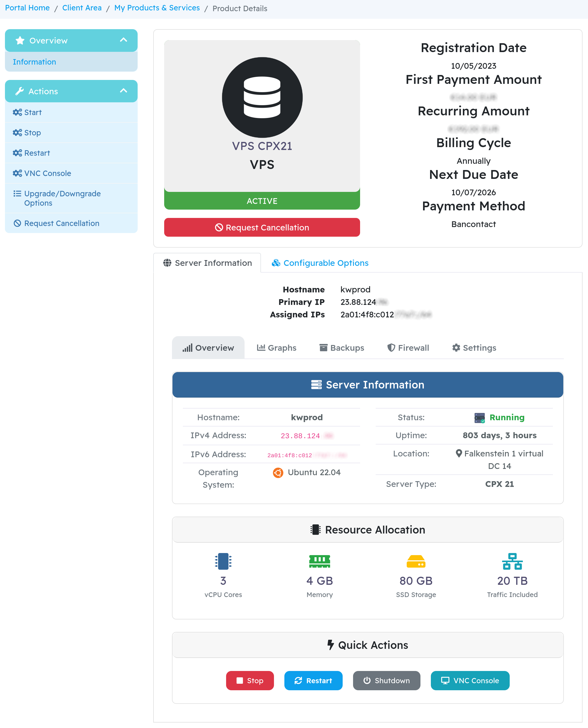Click the network traffic icon above 20 TB
The width and height of the screenshot is (588, 728).
512,561
